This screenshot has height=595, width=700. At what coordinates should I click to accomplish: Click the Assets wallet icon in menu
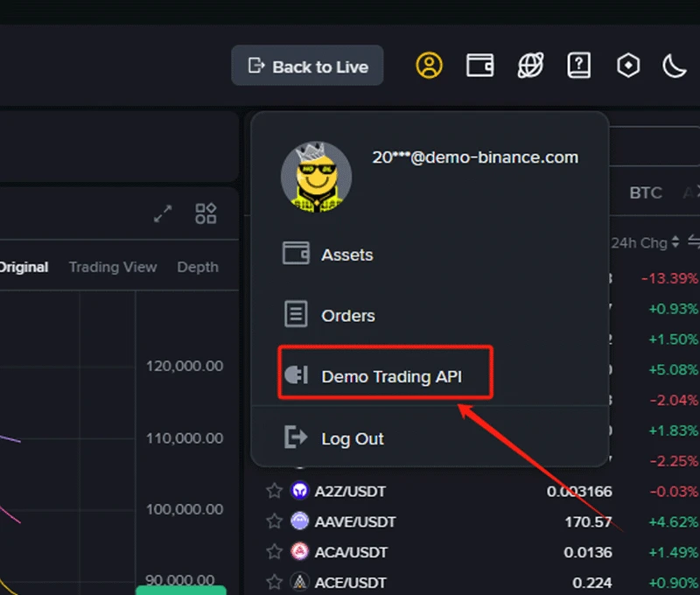tap(296, 253)
